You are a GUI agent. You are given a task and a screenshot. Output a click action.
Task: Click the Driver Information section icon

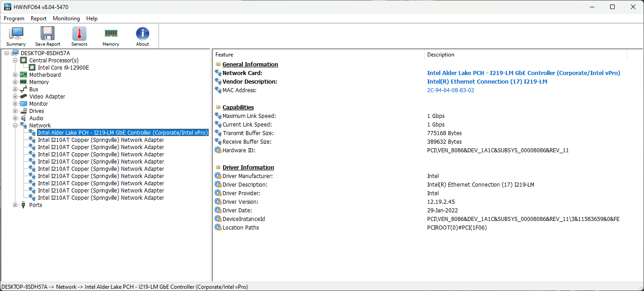pyautogui.click(x=218, y=168)
